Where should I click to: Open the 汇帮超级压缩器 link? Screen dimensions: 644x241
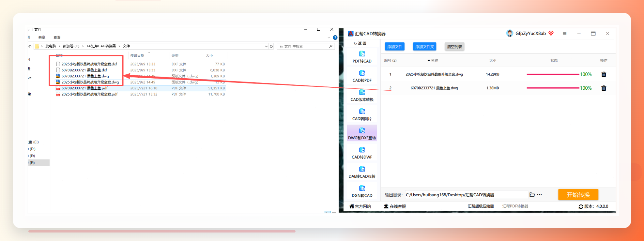click(x=481, y=206)
